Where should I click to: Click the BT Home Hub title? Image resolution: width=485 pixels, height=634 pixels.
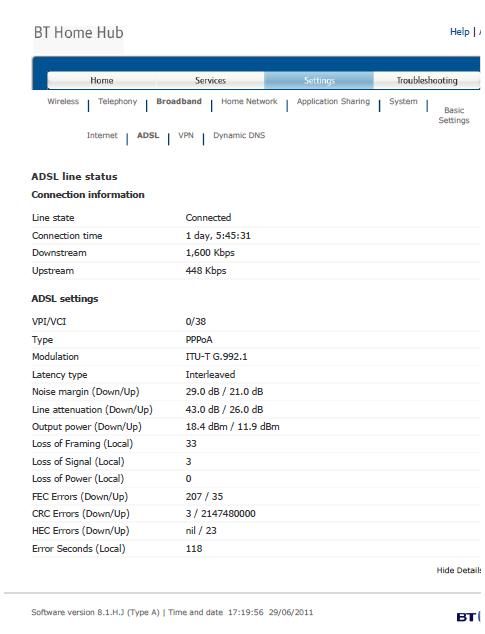pyautogui.click(x=78, y=33)
